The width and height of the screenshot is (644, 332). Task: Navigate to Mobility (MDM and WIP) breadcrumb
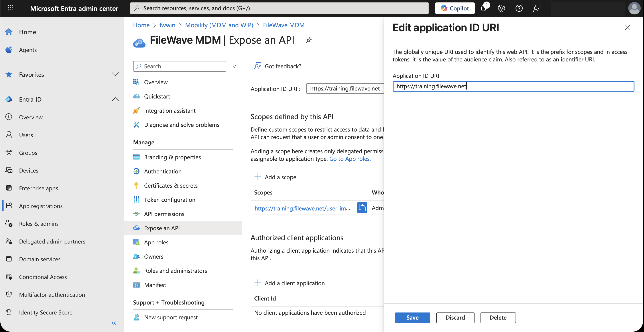(219, 25)
